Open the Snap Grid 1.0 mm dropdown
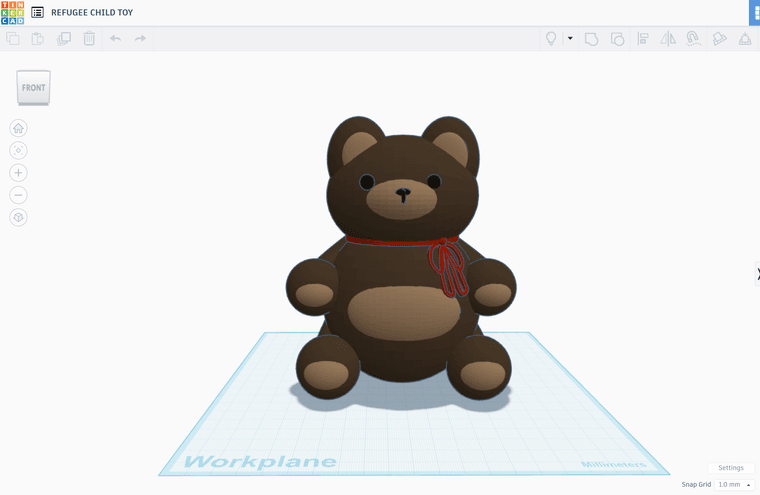760x495 pixels. (x=734, y=484)
